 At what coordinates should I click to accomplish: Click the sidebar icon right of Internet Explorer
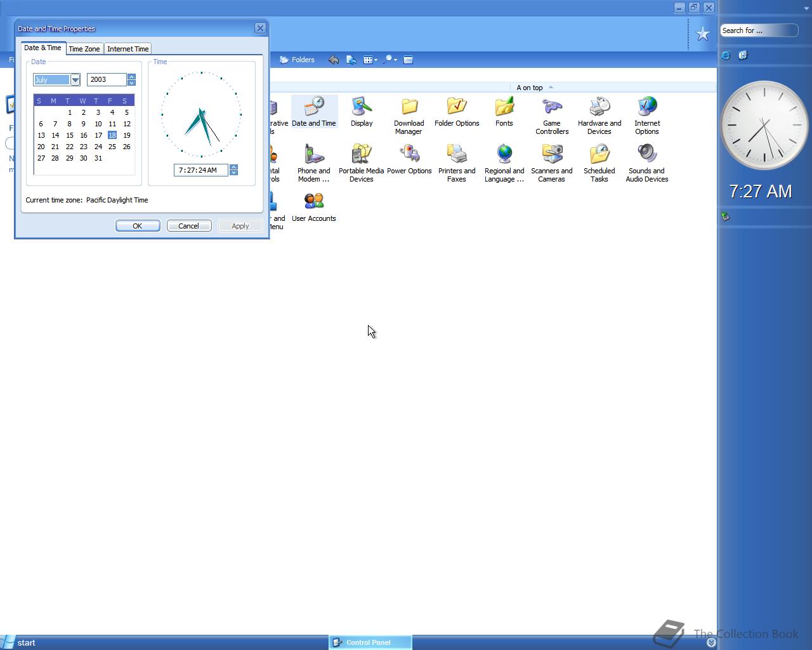point(743,55)
